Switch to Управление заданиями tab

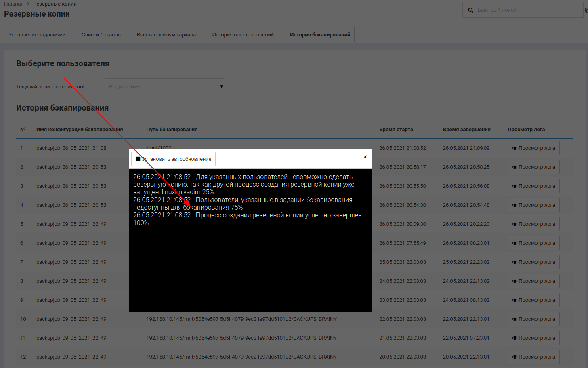tap(37, 35)
